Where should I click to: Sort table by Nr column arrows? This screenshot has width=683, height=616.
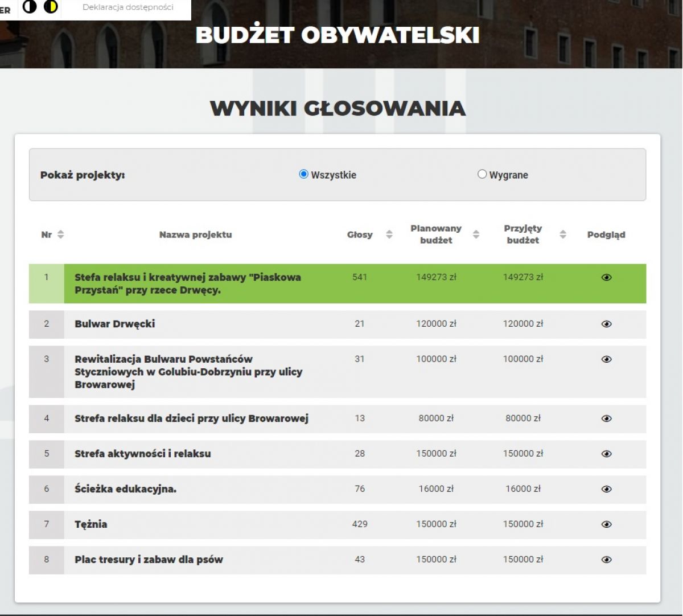pyautogui.click(x=61, y=235)
